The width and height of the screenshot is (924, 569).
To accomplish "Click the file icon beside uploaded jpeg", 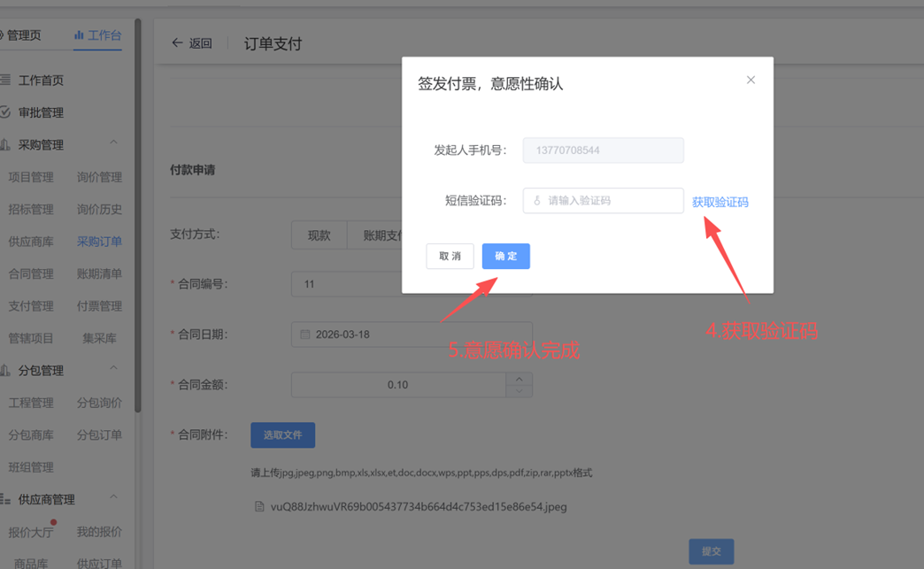I will [x=259, y=507].
